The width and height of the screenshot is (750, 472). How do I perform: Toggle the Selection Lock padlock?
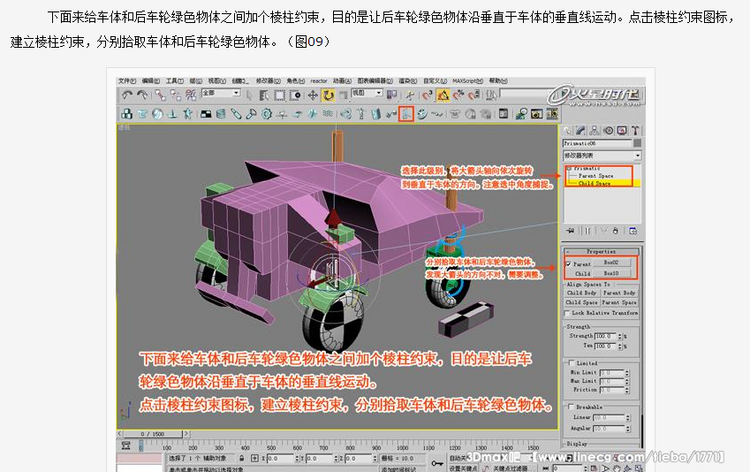point(242,458)
